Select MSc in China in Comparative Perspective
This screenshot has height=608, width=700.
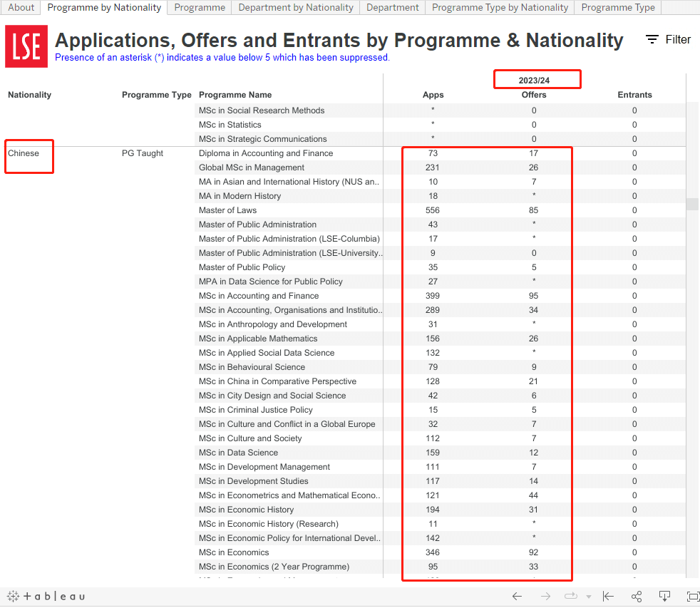coord(278,381)
